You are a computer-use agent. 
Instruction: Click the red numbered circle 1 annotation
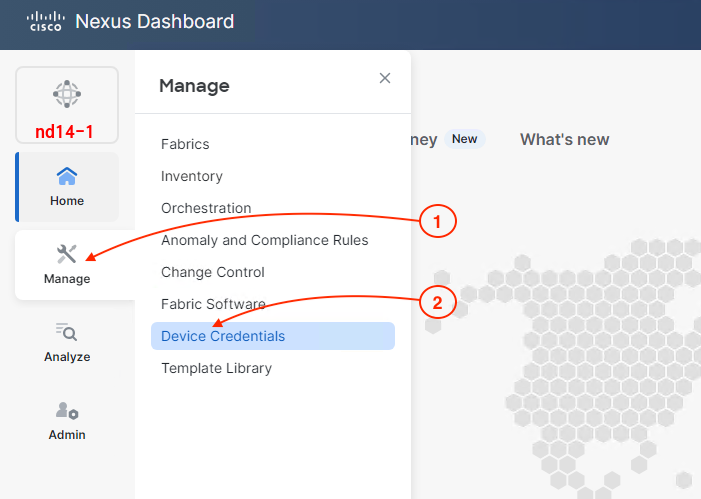(437, 219)
